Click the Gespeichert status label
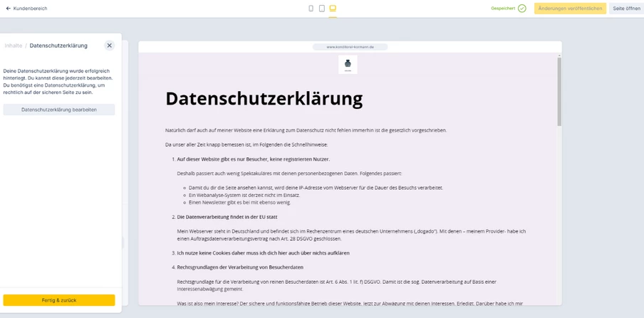Screen dimensions: 644x318 tap(503, 9)
